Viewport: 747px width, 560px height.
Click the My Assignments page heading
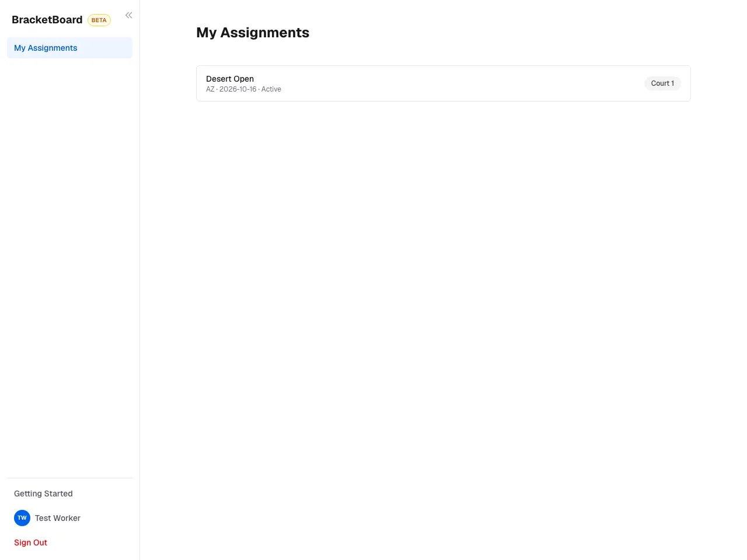pos(253,33)
